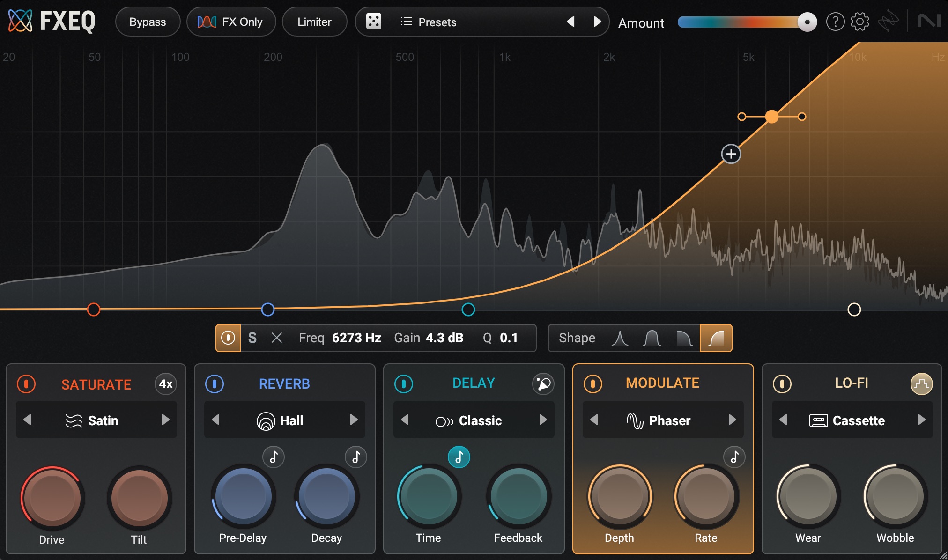Select the bell shape icon
The width and height of the screenshot is (948, 560).
620,338
